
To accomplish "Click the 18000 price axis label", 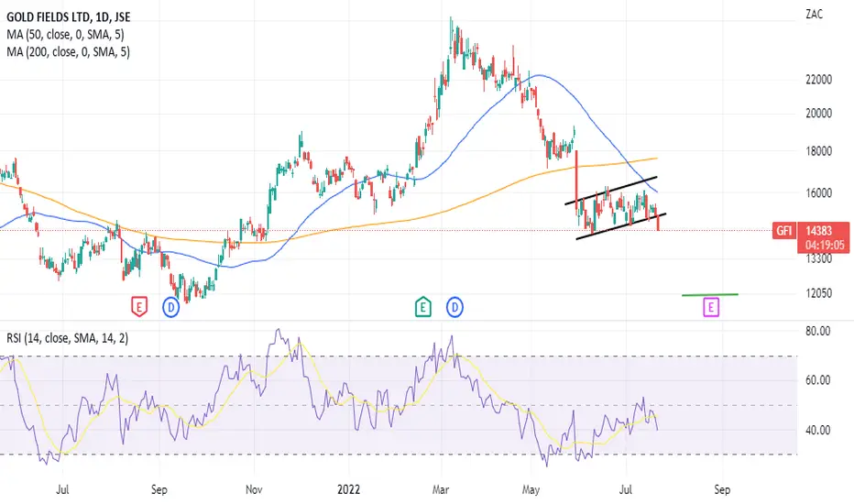I will (x=818, y=151).
